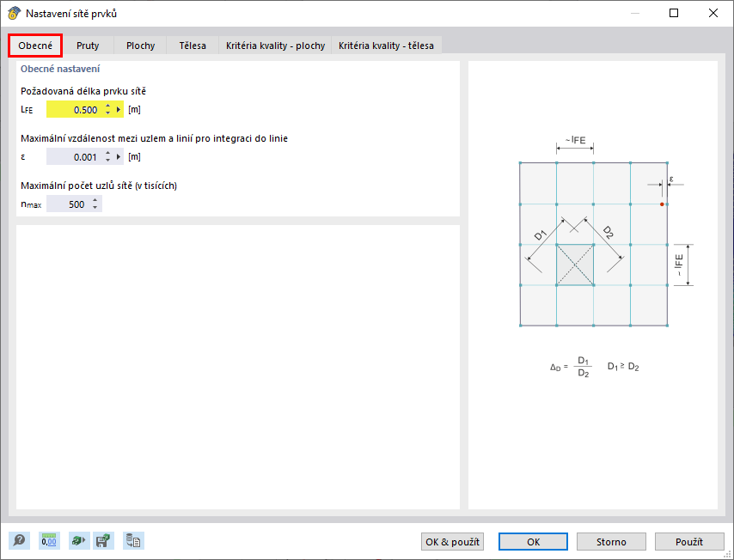The height and width of the screenshot is (560, 734).
Task: Decrease LFE value with down stepper arrow
Action: (107, 113)
